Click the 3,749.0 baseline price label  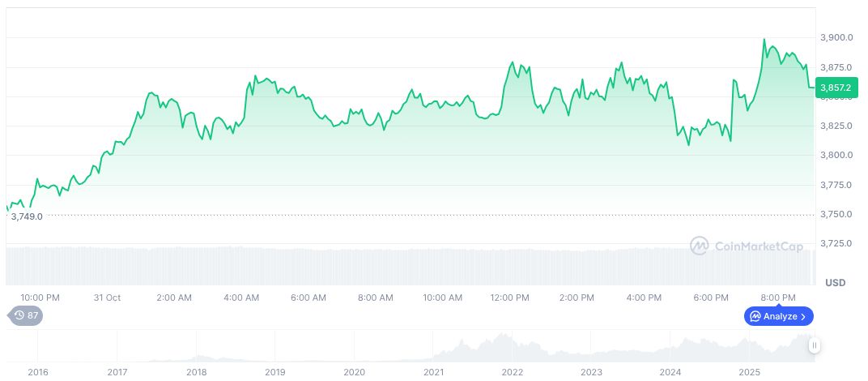pyautogui.click(x=27, y=216)
